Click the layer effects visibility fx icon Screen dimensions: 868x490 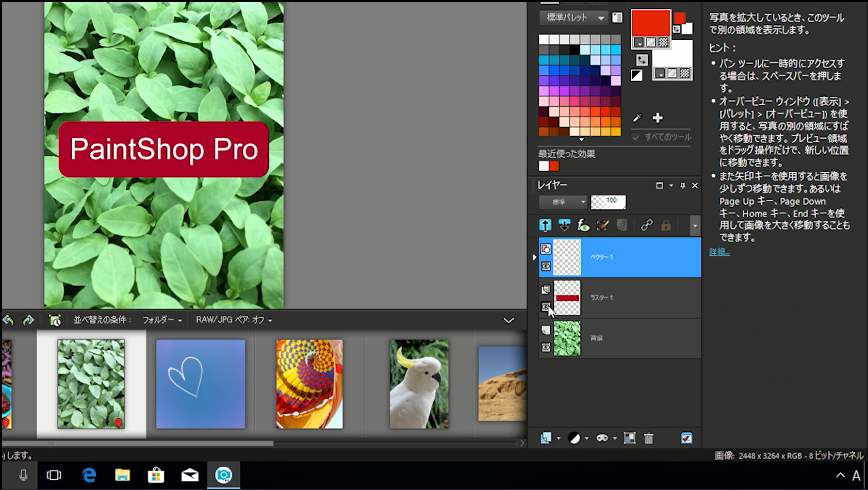(x=583, y=225)
